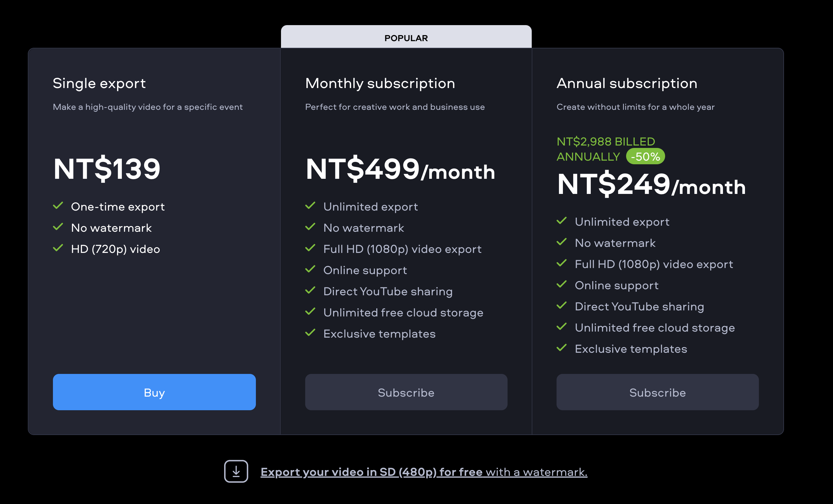The height and width of the screenshot is (504, 833).
Task: Click the green -50% discount badge
Action: [645, 156]
